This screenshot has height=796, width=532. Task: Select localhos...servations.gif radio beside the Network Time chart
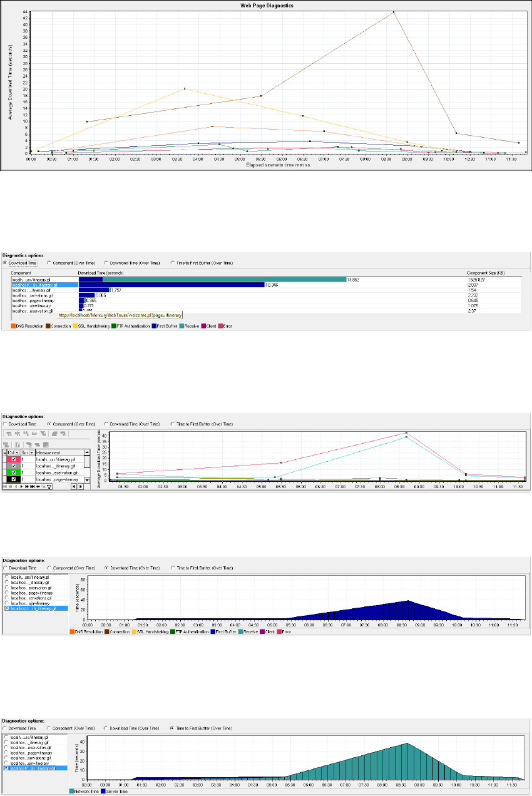7,758
